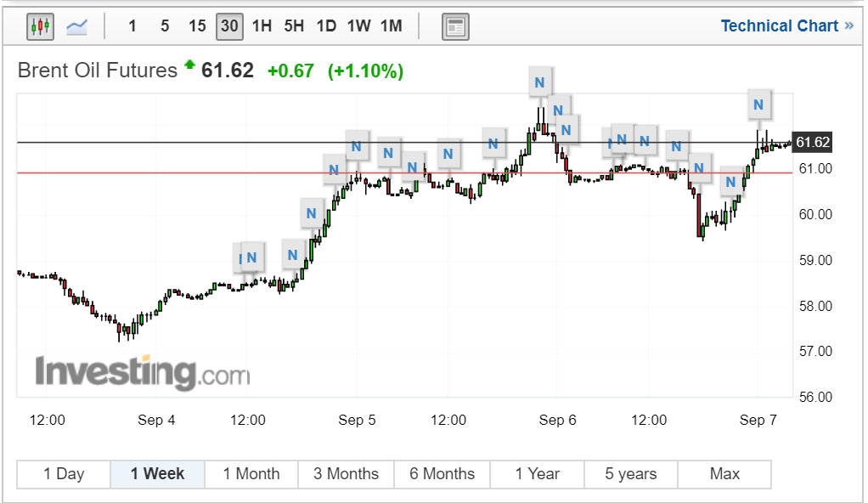868x503 pixels.
Task: Click the Max range button
Action: [724, 474]
